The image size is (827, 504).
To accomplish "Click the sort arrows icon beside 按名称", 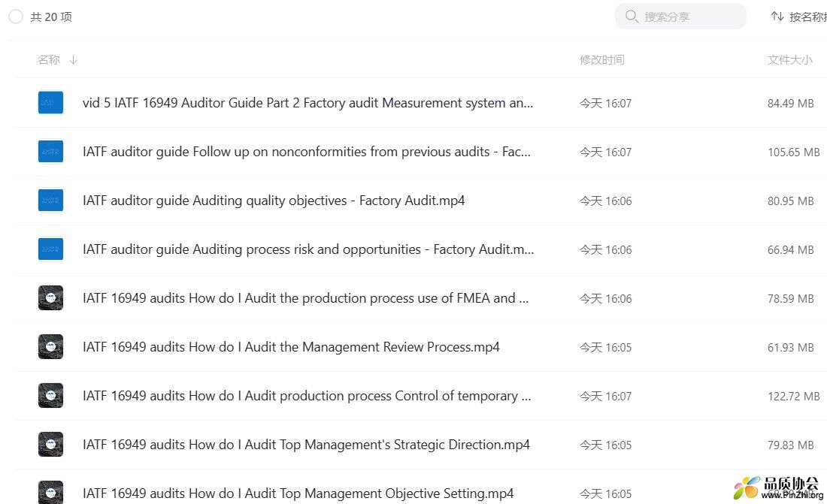I will (x=777, y=17).
